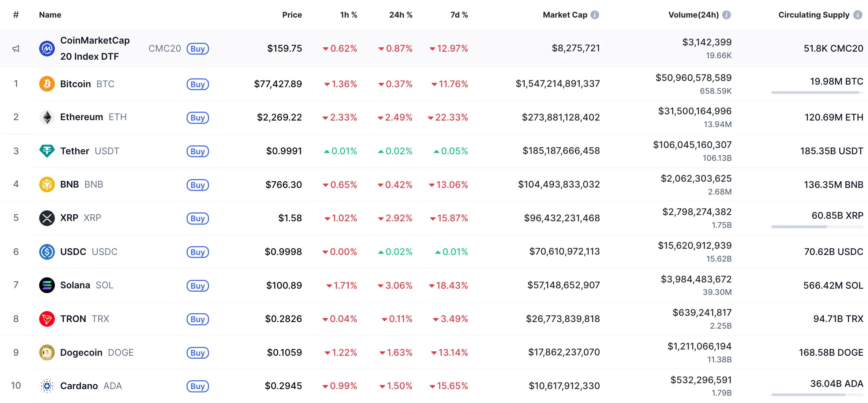Click the TRON logo icon
The height and width of the screenshot is (403, 868).
[x=47, y=319]
